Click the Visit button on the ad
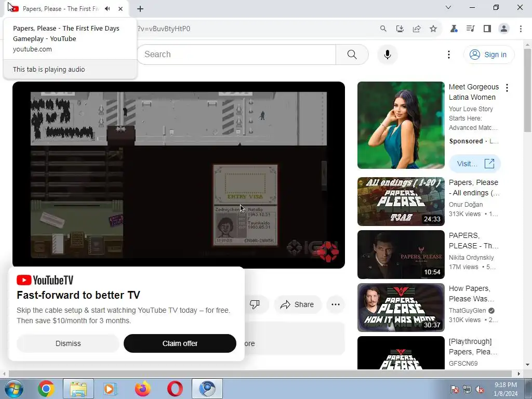Screen dimensions: 532x399 475,164
